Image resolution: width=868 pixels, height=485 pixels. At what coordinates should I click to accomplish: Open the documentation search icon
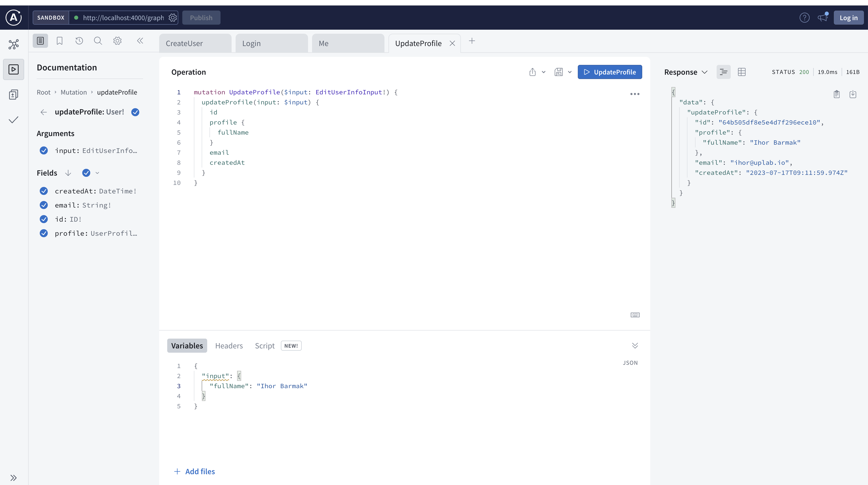(x=98, y=41)
